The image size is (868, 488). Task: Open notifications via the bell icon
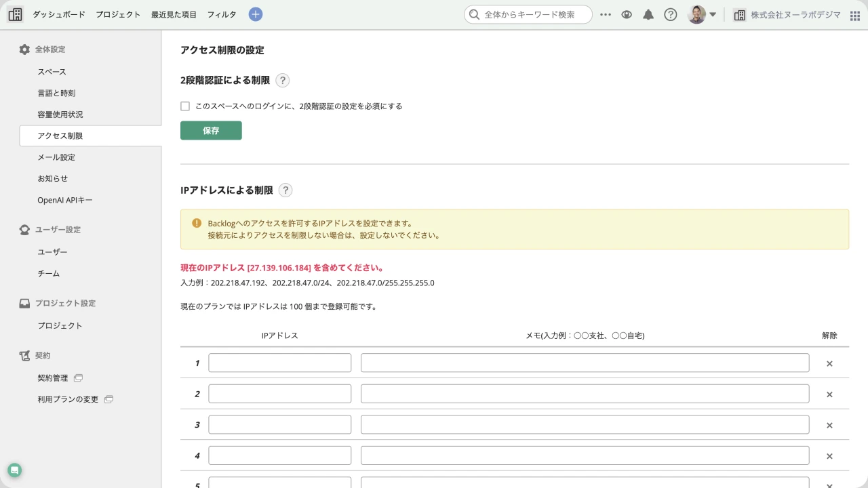tap(648, 14)
